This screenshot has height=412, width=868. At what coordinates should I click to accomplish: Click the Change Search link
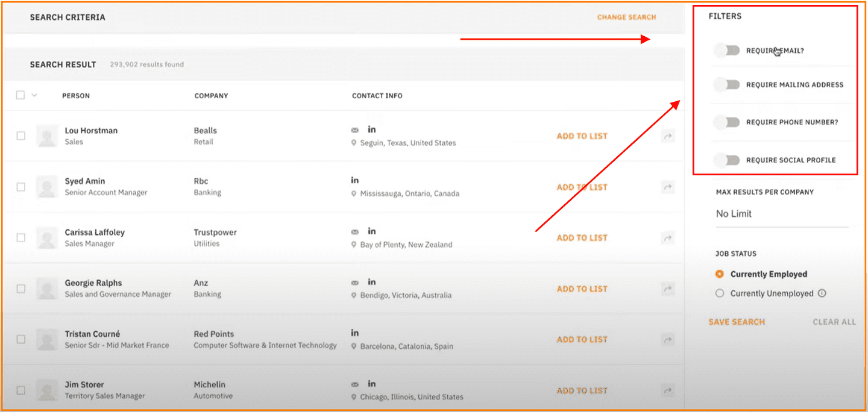click(626, 17)
